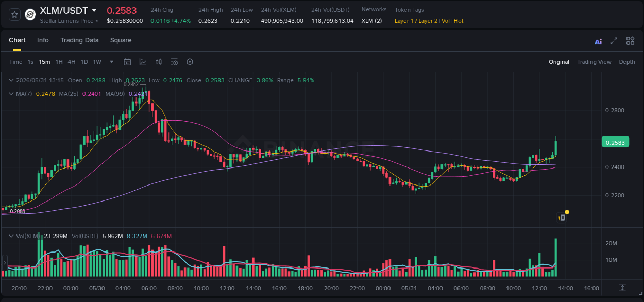
Task: Click the 24h Vol(USDT) value 118,799,613.04
Action: 332,21
